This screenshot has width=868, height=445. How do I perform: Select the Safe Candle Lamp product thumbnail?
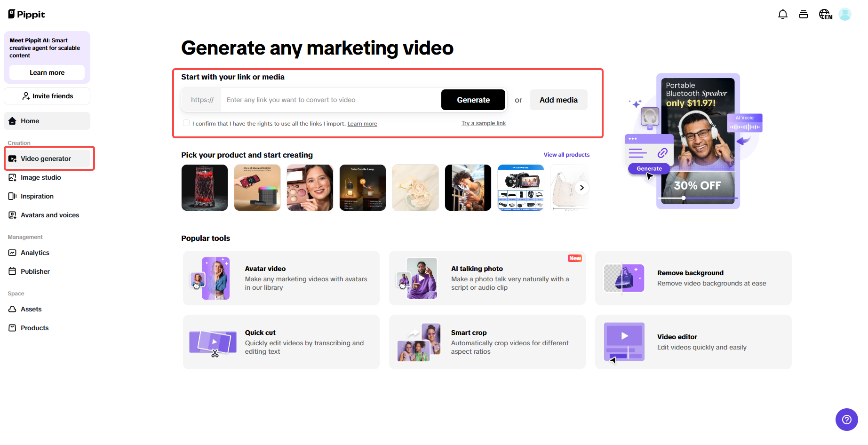(362, 187)
